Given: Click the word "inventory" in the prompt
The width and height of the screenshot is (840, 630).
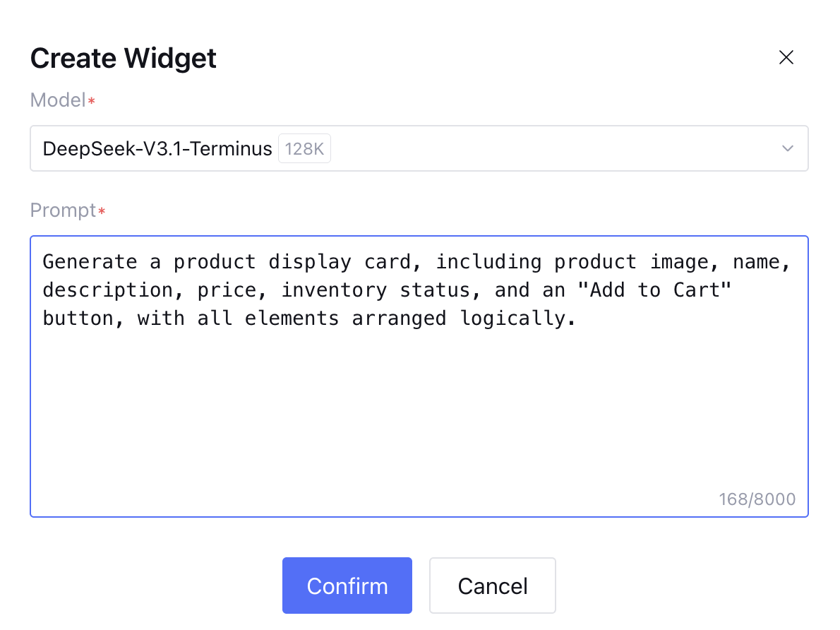Looking at the screenshot, I should point(333,290).
